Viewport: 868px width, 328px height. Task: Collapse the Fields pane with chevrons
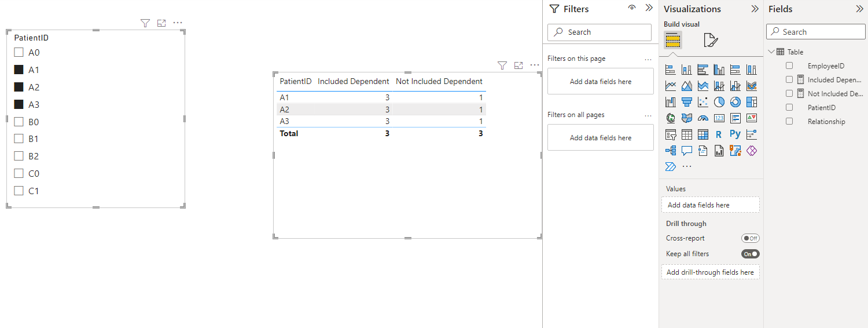tap(859, 9)
